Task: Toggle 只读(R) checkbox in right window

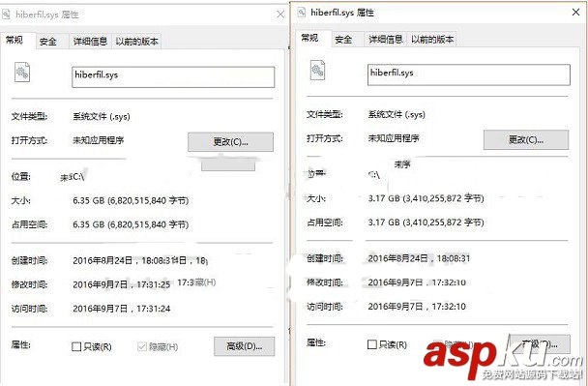Action: click(371, 344)
